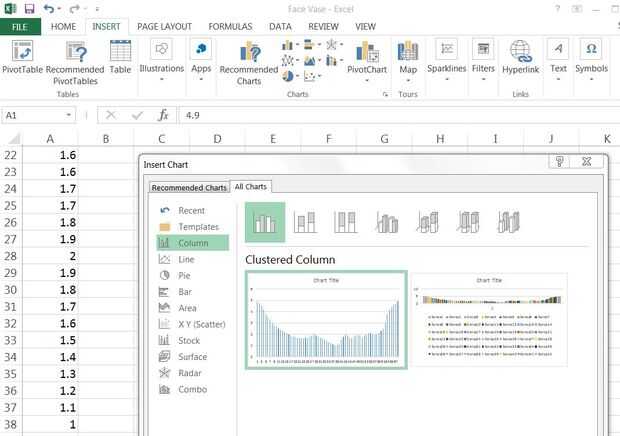Open Insert Pie Chart ribbon icon
This screenshot has height=436, width=620.
(290, 76)
